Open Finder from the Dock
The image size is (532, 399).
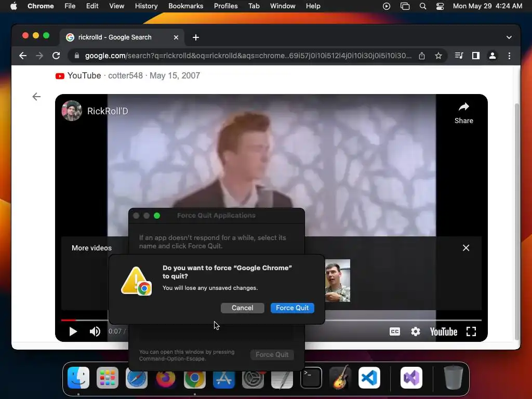tap(78, 378)
